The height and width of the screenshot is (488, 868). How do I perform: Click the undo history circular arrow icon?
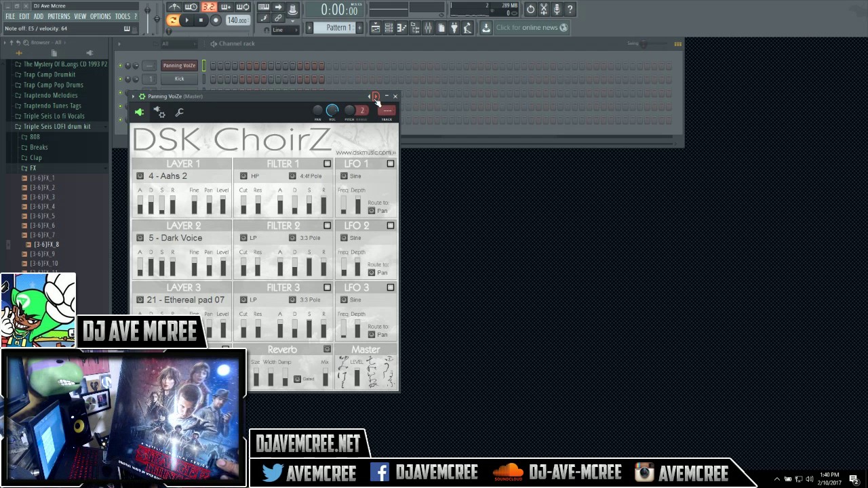click(530, 9)
